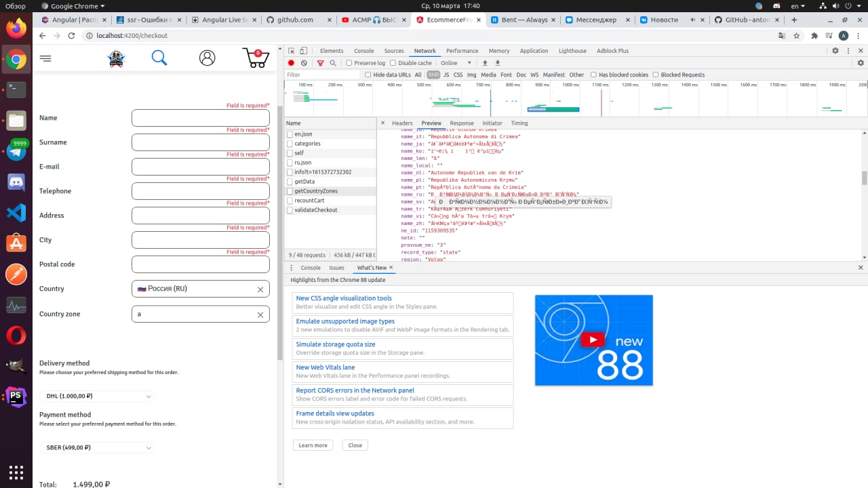
Task: Open the Google Chrome app menu in top bar
Action: click(x=74, y=6)
